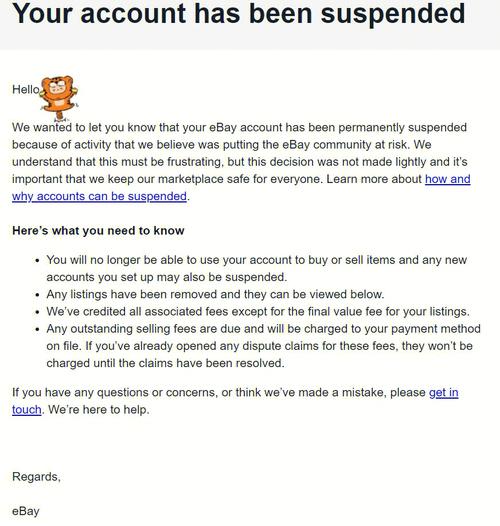Click "If you have any questions or concerns" text
Image resolution: width=500 pixels, height=526 pixels.
click(x=219, y=392)
